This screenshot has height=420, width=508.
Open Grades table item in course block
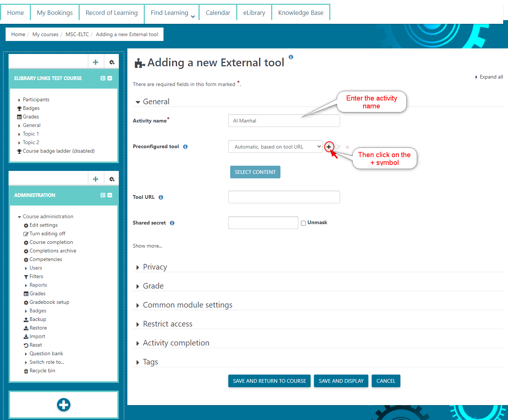[x=28, y=117]
